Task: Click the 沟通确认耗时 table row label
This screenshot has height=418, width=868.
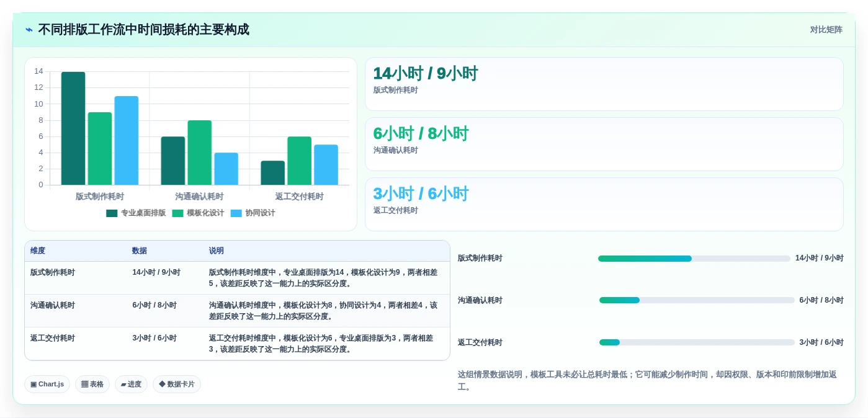Action: (53, 305)
